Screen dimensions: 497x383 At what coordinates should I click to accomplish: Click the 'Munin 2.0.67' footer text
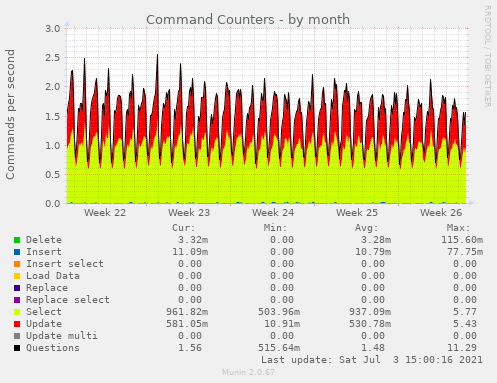[x=249, y=372]
